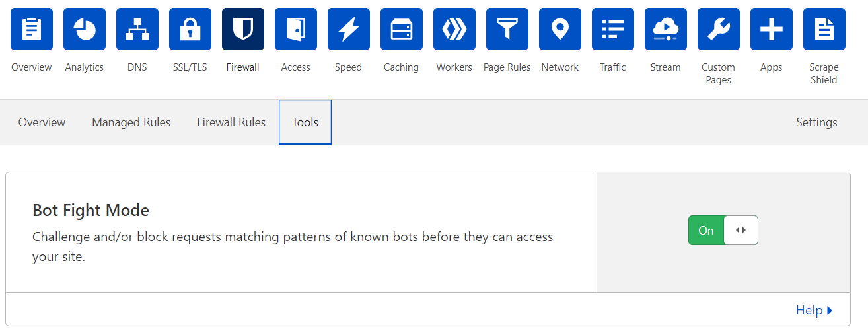This screenshot has width=868, height=331.
Task: Toggle Bot Fight Mode switch off
Action: 723,230
